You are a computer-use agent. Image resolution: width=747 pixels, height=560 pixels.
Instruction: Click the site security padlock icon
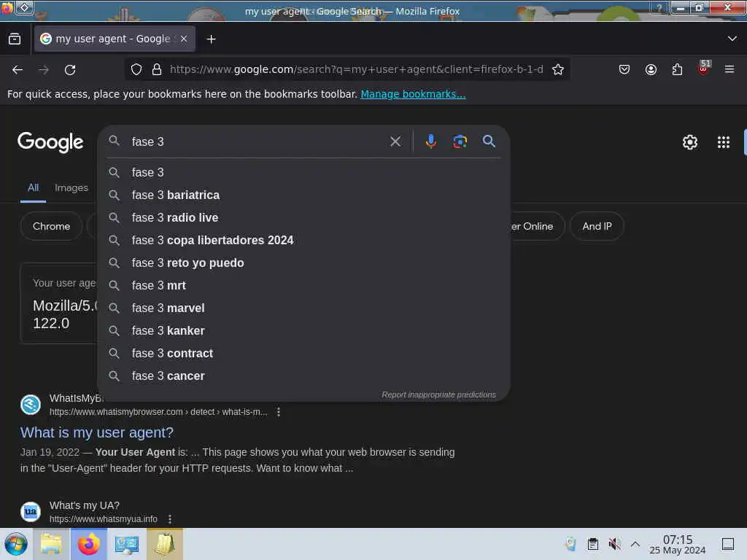pyautogui.click(x=157, y=69)
